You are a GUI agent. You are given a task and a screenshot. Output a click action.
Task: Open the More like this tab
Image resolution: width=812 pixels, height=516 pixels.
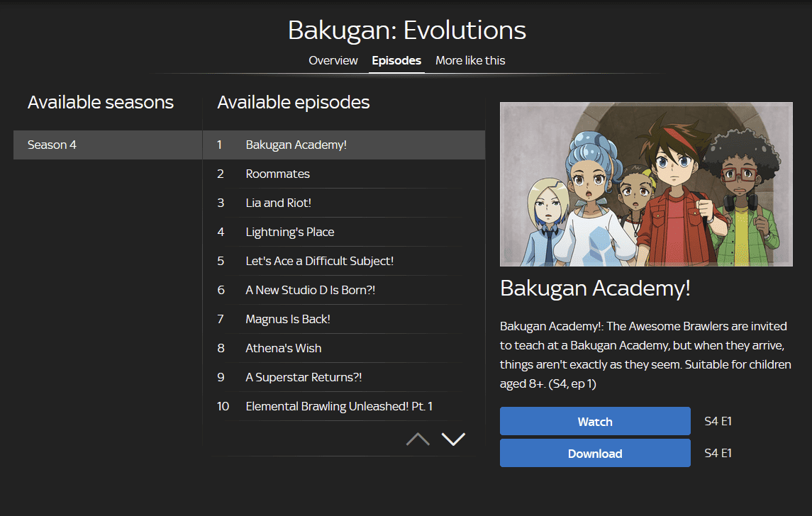coord(470,60)
